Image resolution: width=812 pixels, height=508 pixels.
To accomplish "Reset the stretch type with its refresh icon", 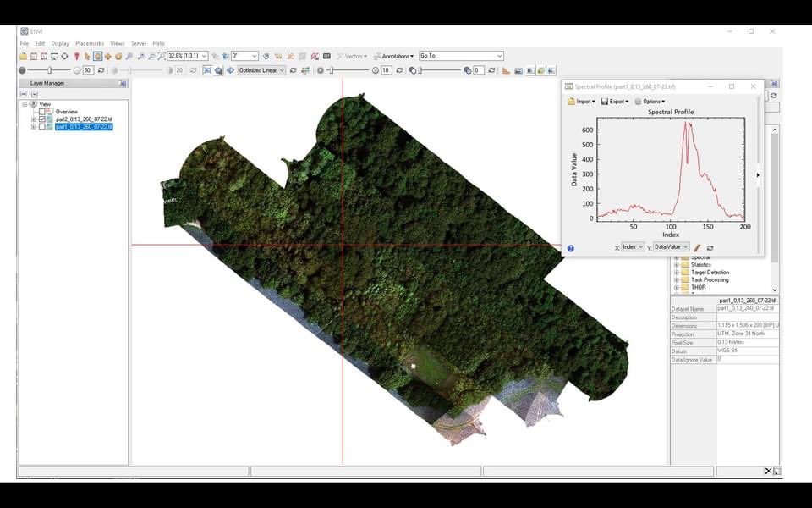I will tap(294, 70).
